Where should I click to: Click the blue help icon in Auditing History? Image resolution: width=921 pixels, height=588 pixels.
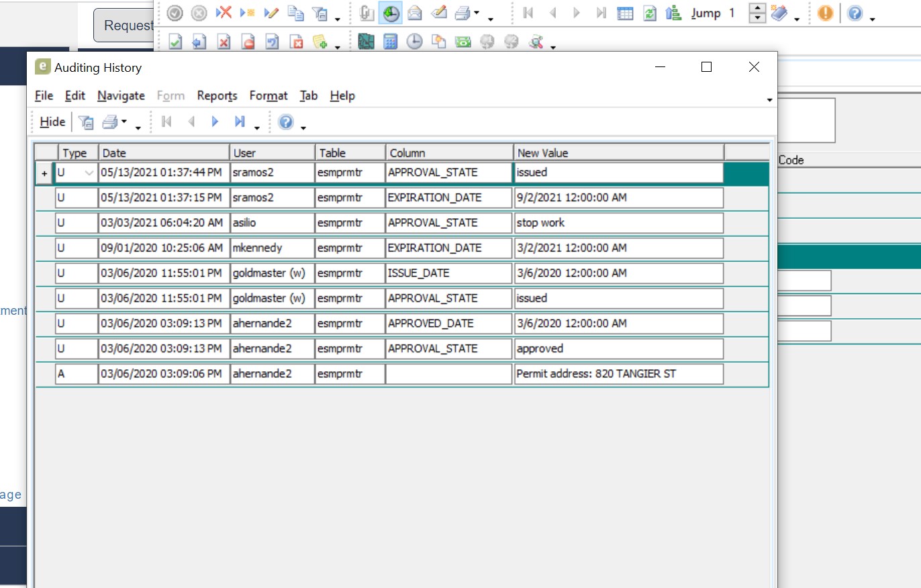[x=286, y=121]
